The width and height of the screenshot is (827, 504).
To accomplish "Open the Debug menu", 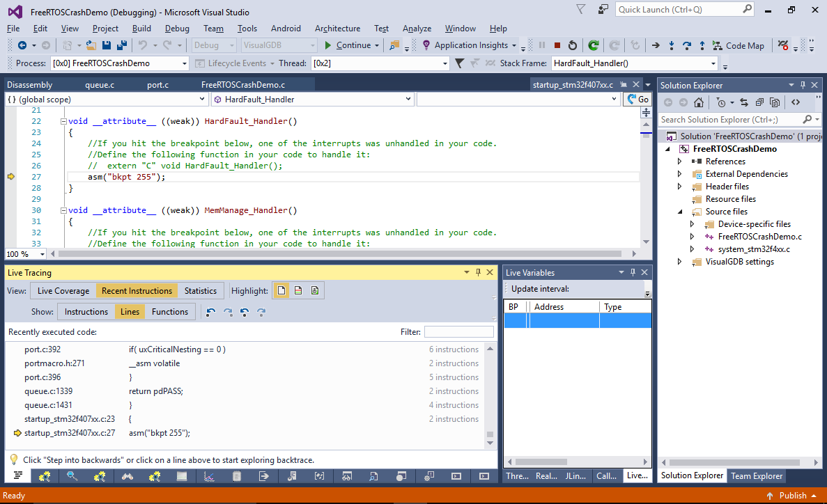I will pyautogui.click(x=177, y=29).
